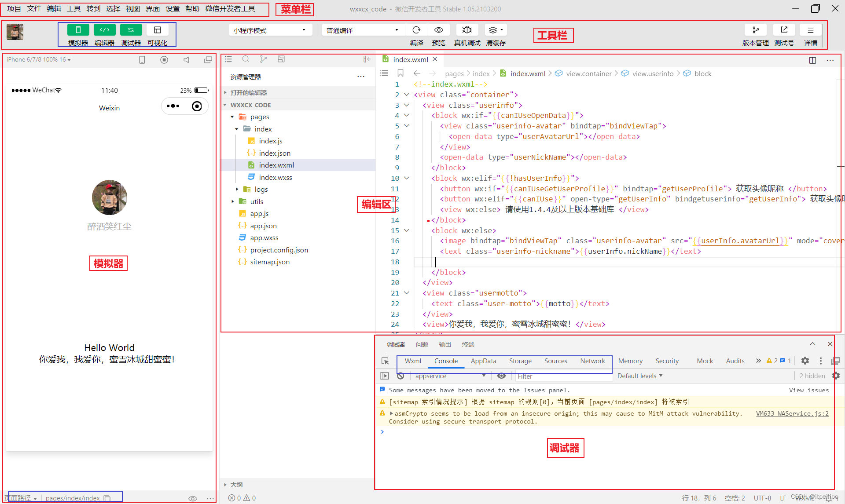The image size is (845, 504).
Task: Toggle the simulator panel button
Action: click(78, 30)
